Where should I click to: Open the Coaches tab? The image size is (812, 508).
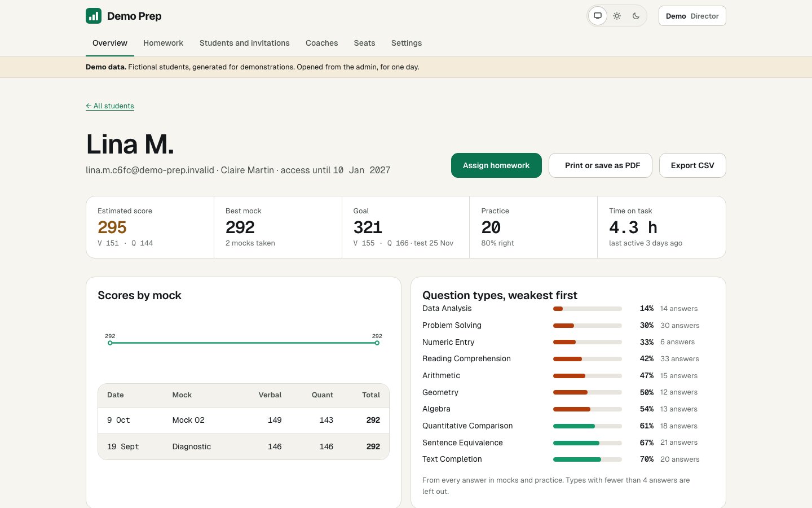(x=321, y=43)
